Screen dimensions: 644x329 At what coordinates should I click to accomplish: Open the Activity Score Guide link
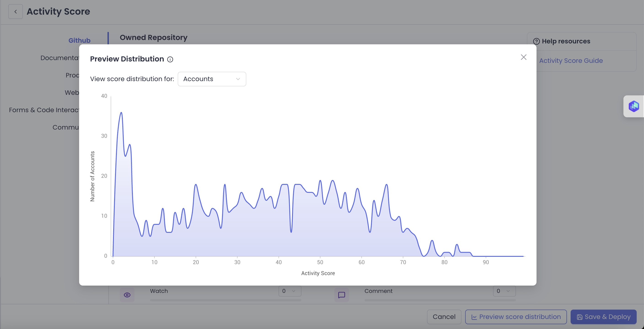571,61
